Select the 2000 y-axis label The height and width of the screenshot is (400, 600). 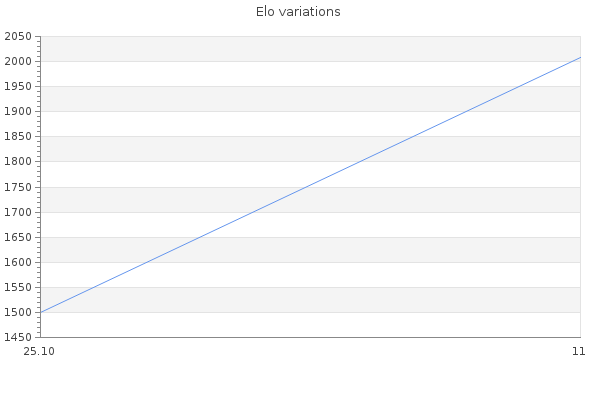(19, 61)
